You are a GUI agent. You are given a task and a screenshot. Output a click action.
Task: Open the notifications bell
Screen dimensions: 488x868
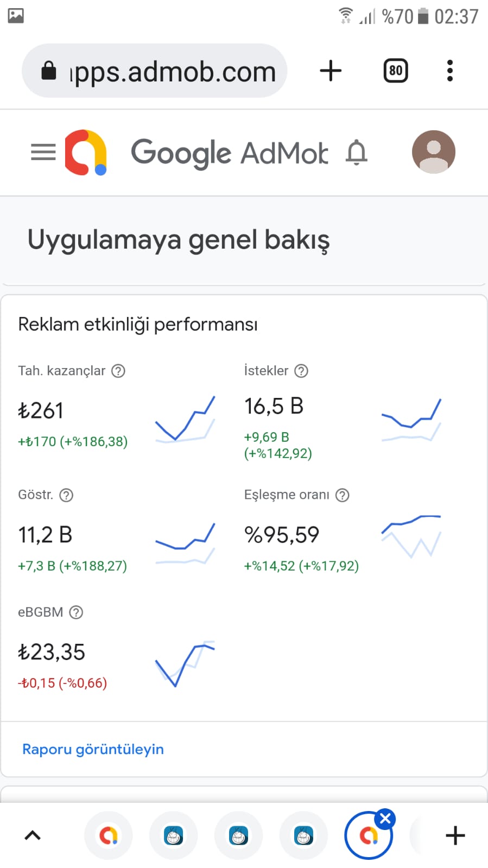tap(357, 152)
